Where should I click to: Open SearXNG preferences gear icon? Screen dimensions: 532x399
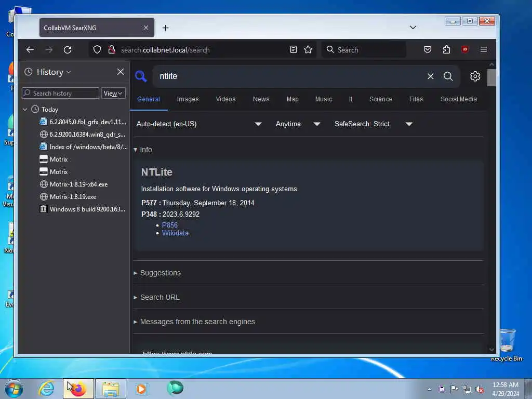475,76
